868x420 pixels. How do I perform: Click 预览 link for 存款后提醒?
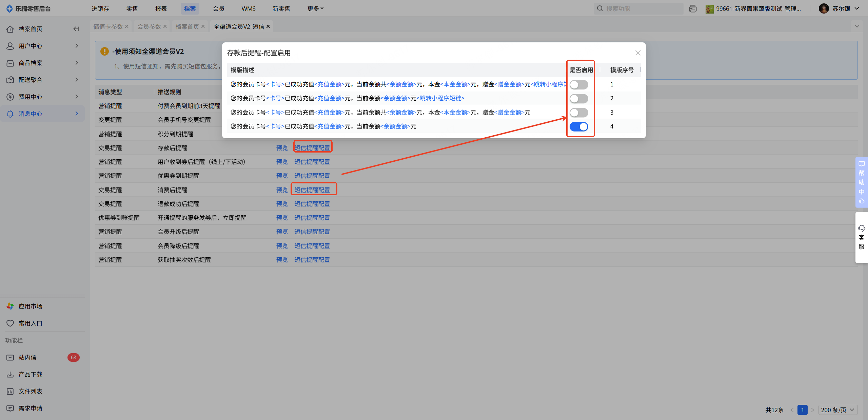(x=282, y=148)
